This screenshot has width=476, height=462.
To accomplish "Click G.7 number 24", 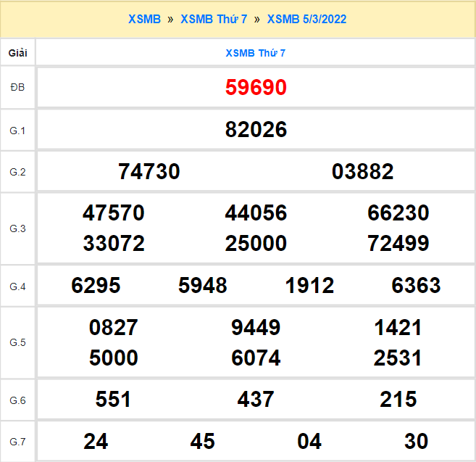I will click(96, 441).
